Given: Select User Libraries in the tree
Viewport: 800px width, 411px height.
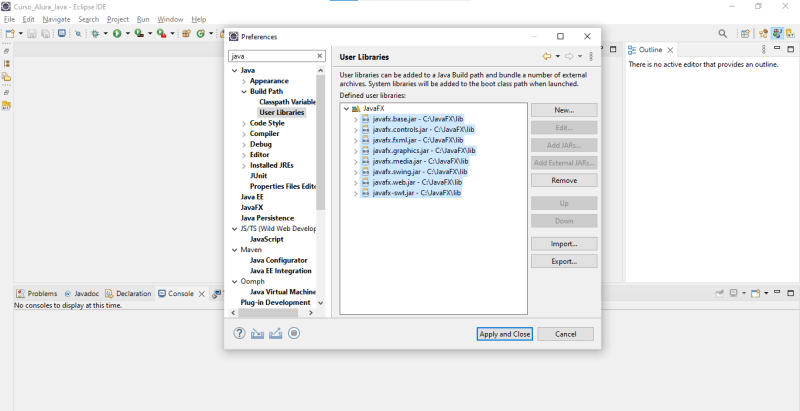Looking at the screenshot, I should [281, 113].
